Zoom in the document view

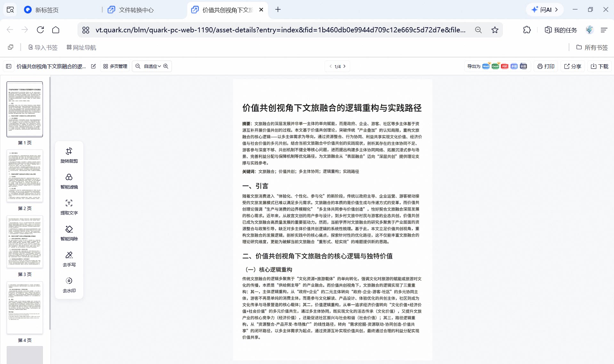(166, 66)
